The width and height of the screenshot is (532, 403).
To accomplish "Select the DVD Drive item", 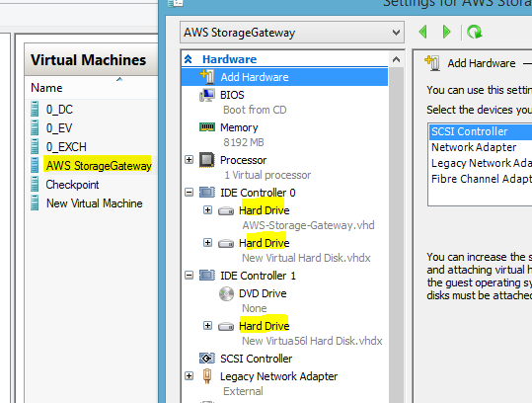I will coord(263,293).
